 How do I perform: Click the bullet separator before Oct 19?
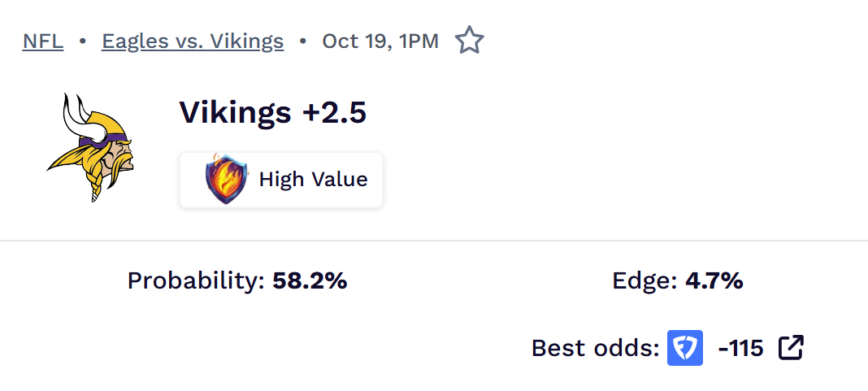[x=303, y=41]
